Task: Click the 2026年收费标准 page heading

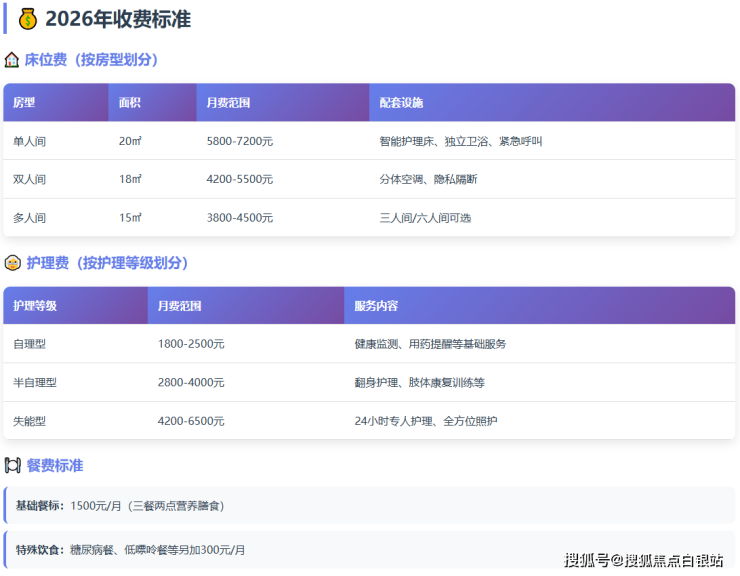Action: click(x=118, y=19)
